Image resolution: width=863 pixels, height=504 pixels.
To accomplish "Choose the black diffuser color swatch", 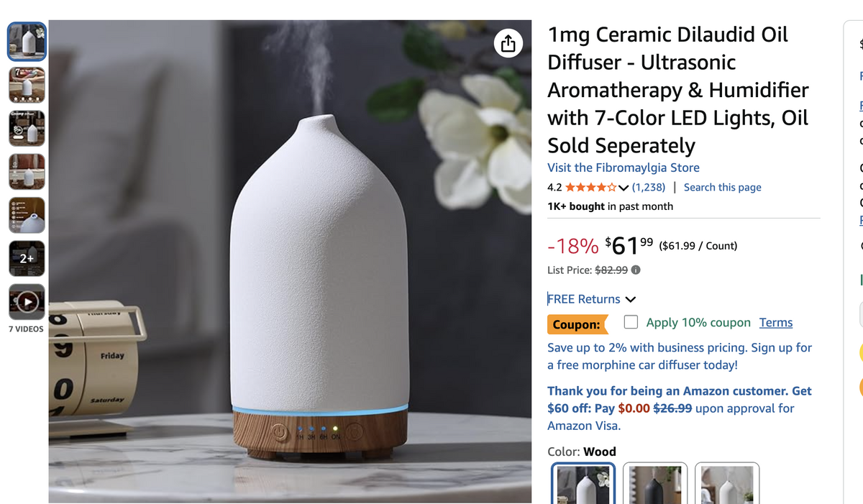I will (655, 483).
